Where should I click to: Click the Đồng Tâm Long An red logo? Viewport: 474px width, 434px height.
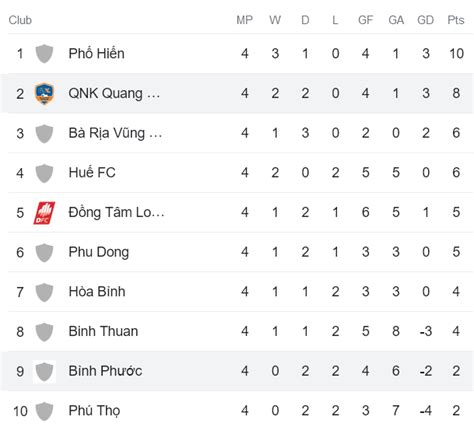[x=44, y=213]
